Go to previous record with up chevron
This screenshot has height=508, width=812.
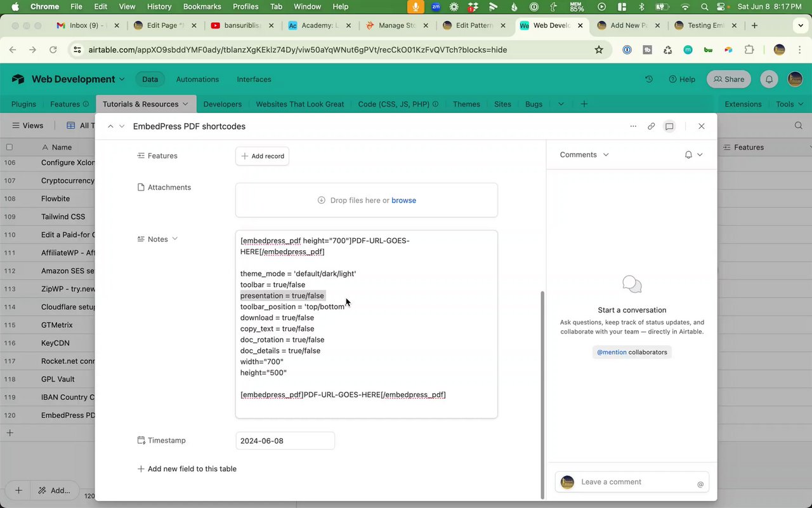pos(110,126)
